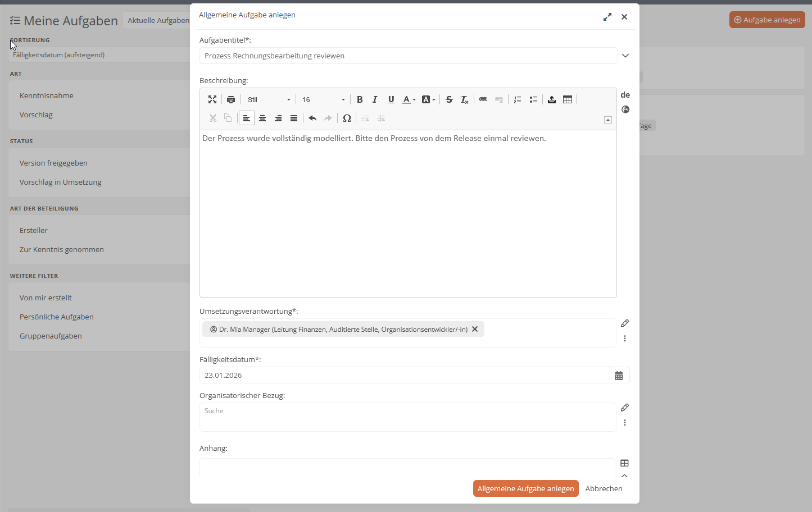Toggle strikethrough formatting
812x512 pixels.
point(449,99)
